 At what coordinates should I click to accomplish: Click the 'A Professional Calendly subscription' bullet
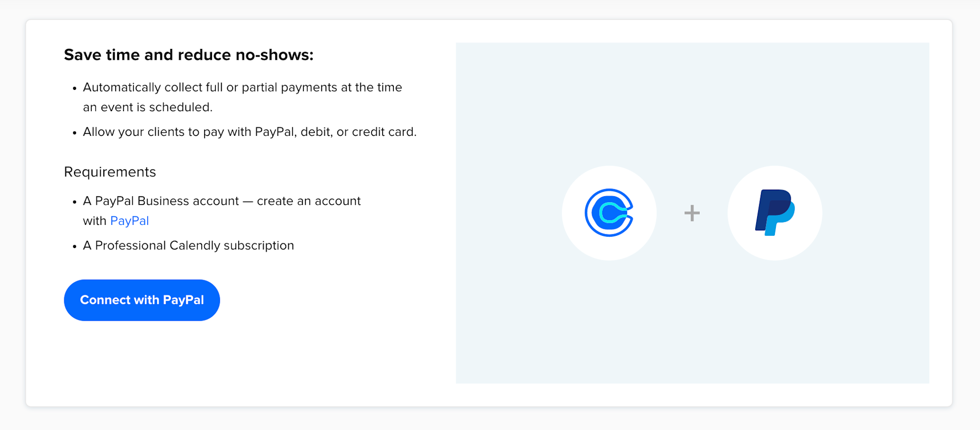[x=188, y=246]
